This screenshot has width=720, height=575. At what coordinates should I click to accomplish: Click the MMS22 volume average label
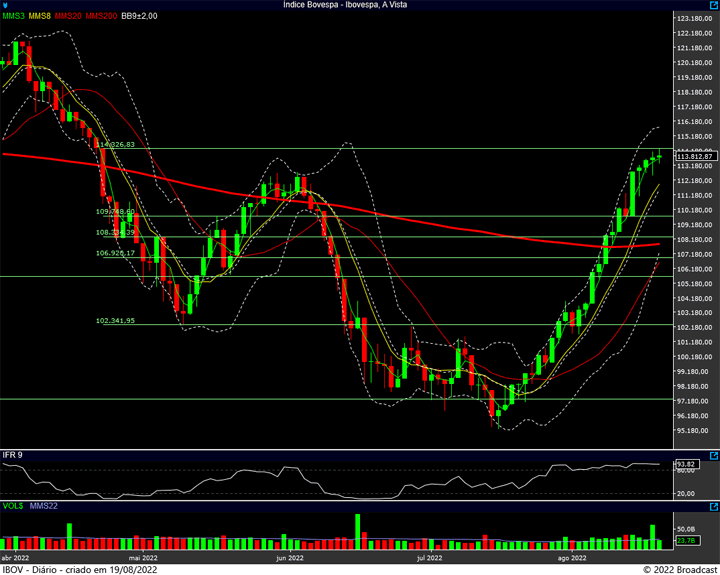pyautogui.click(x=44, y=506)
